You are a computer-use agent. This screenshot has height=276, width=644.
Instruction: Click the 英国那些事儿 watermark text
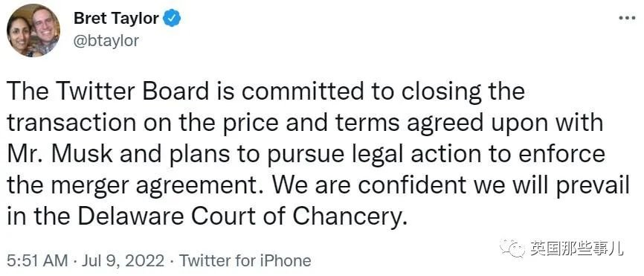[x=576, y=248]
